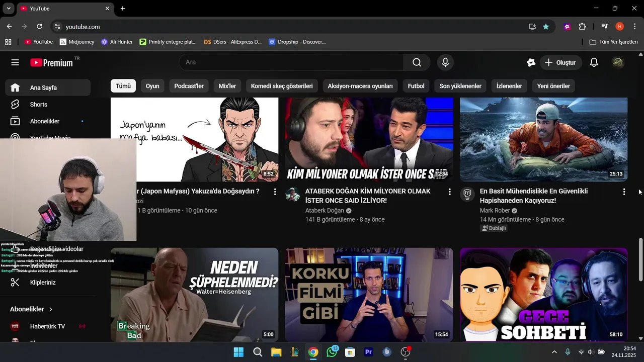Open Ali Hunter bookmark

117,42
